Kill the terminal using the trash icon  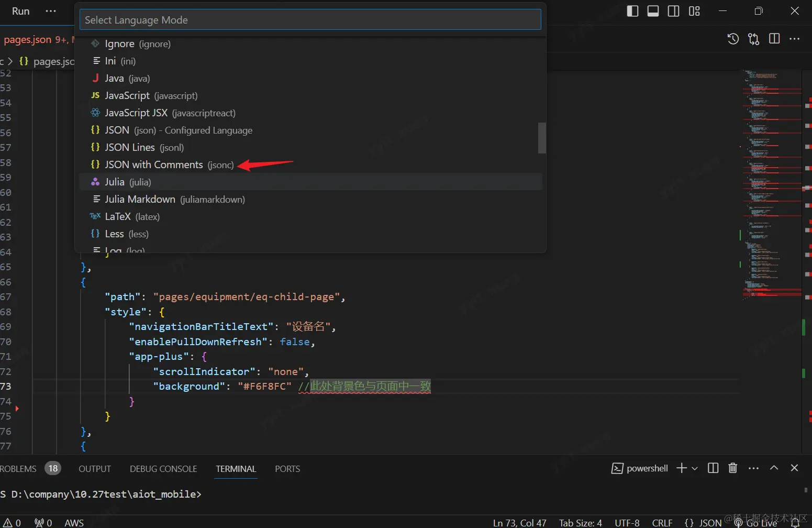tap(732, 468)
